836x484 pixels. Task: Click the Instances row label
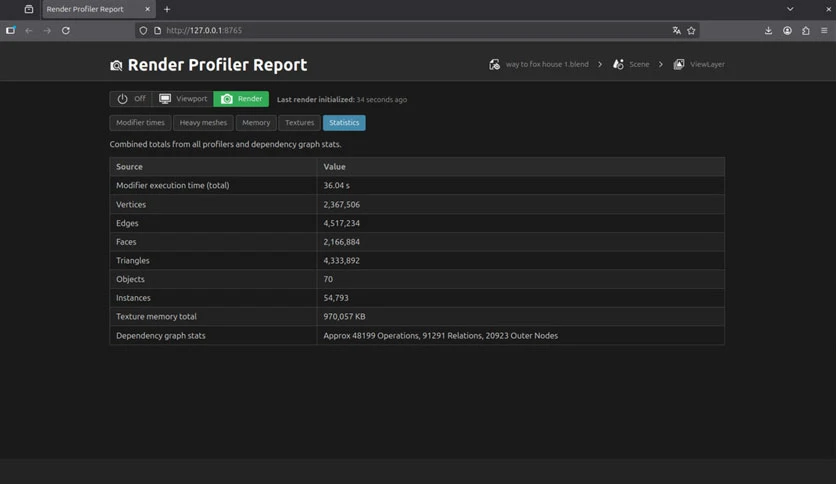click(133, 298)
